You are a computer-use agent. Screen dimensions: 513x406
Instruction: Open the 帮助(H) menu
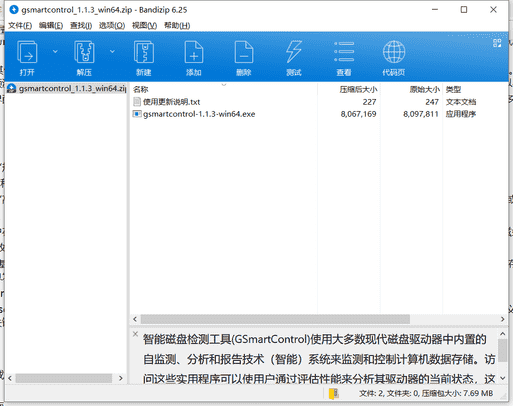tap(177, 25)
